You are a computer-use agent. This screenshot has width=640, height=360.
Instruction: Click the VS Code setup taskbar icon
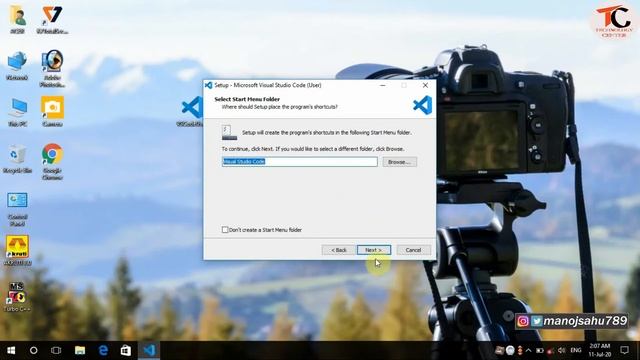click(x=149, y=350)
